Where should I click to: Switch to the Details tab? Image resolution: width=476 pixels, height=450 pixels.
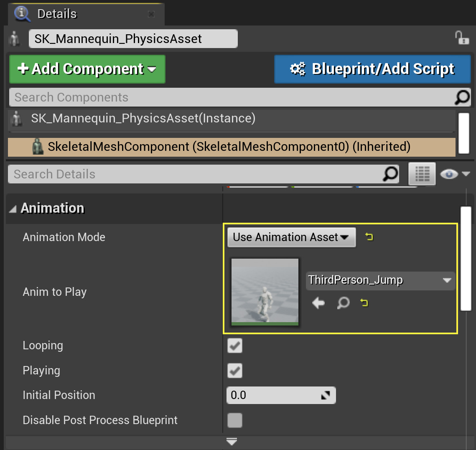pyautogui.click(x=87, y=14)
